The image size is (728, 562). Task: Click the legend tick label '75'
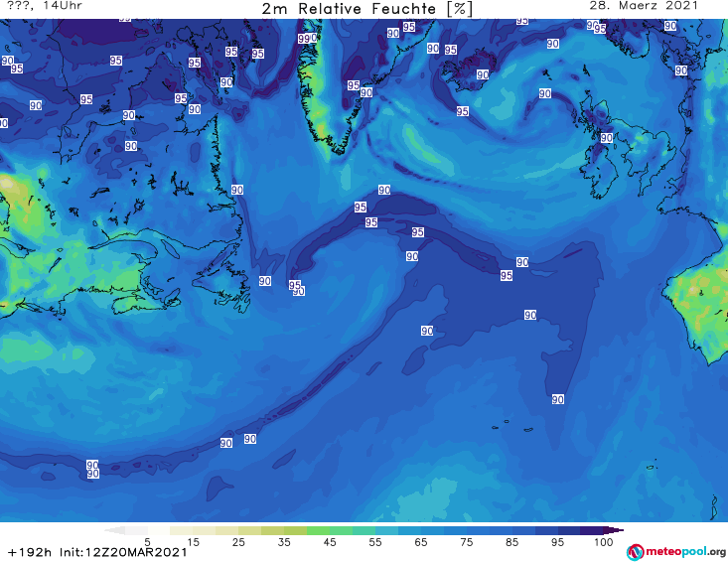[467, 542]
